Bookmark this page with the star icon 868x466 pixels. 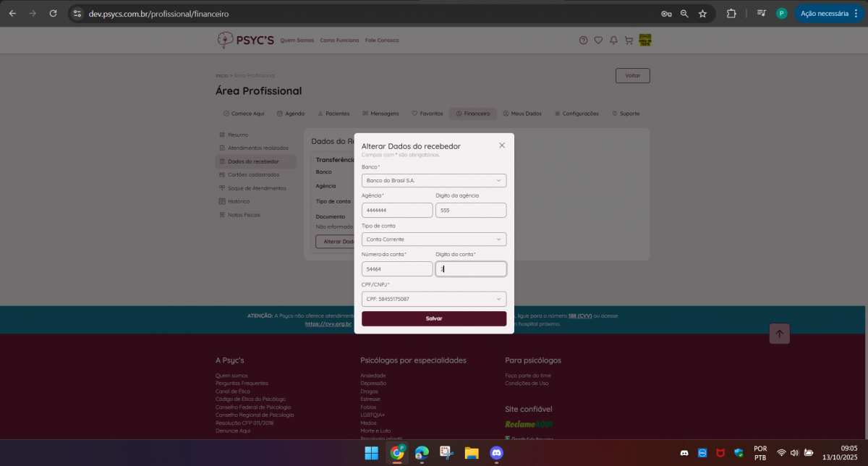click(702, 13)
